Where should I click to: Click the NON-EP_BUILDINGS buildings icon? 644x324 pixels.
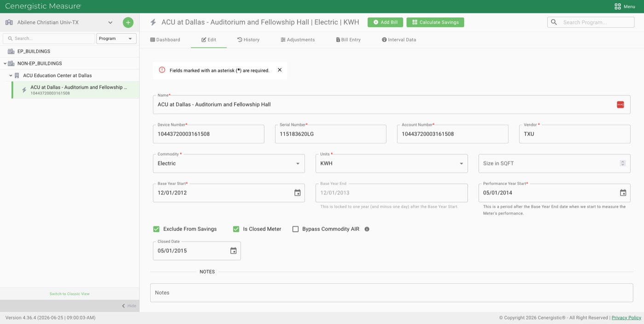point(11,63)
